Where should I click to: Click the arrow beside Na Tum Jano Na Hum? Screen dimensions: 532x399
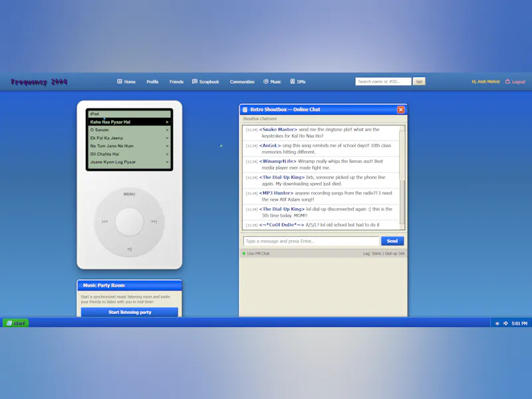(167, 146)
